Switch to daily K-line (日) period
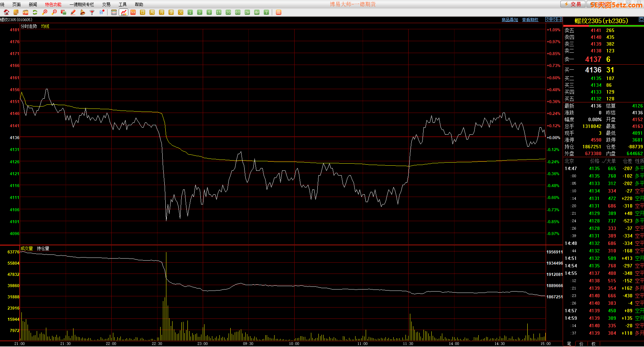 tap(143, 12)
